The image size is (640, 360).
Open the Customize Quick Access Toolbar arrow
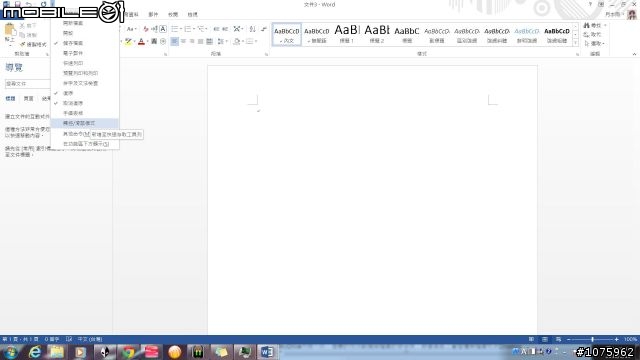(52, 4)
